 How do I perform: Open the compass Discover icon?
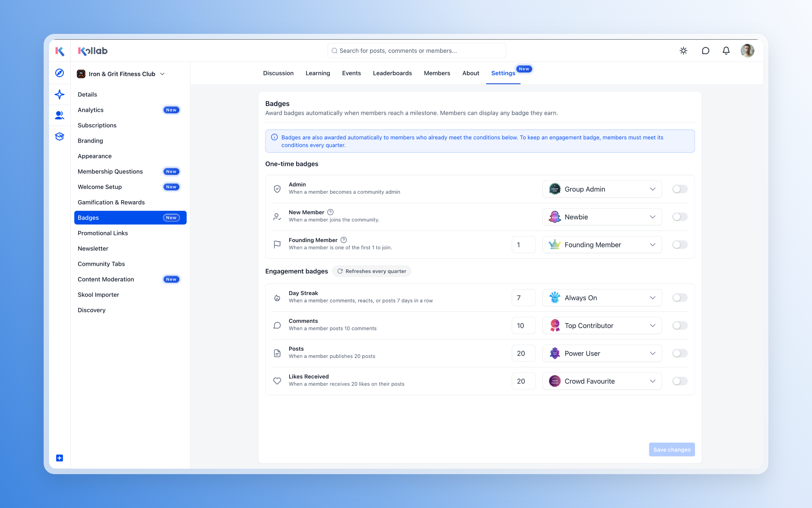tap(60, 73)
